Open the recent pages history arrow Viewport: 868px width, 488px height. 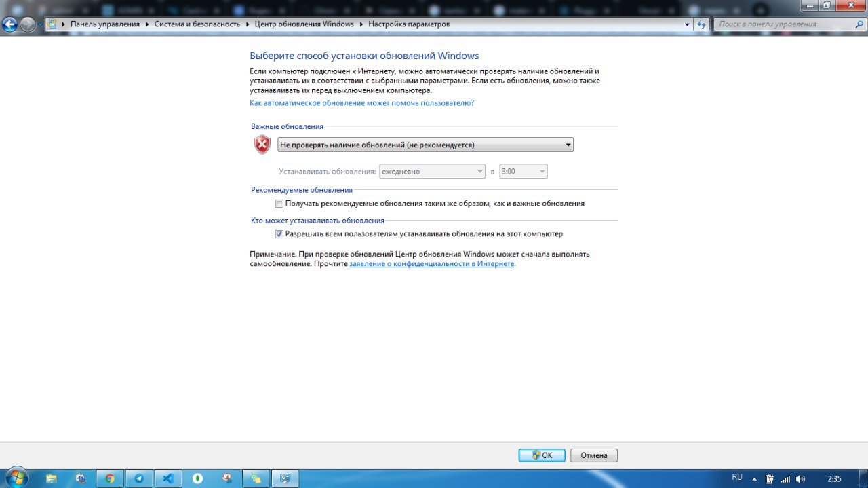40,24
